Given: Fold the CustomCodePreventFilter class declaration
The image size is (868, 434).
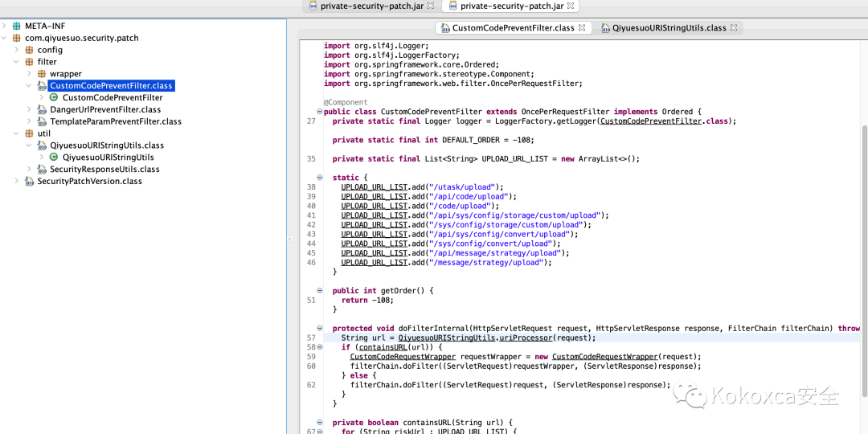Looking at the screenshot, I should coord(319,112).
